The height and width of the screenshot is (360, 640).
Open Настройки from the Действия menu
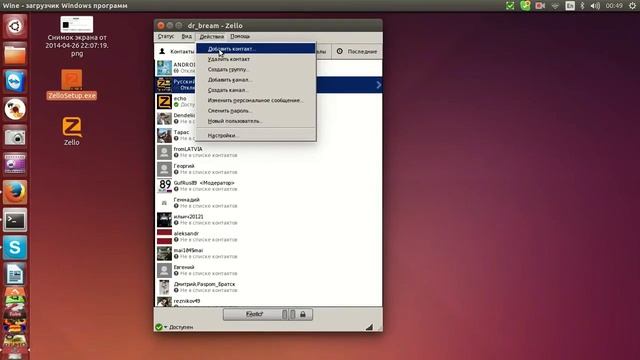coord(256,136)
